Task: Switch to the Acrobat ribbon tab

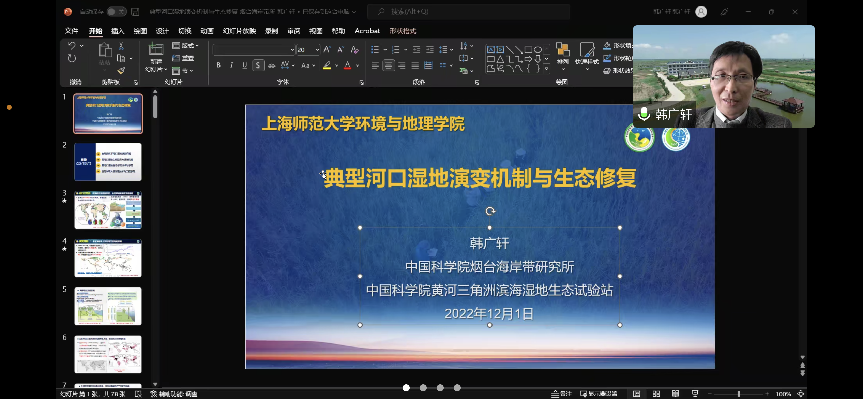Action: click(367, 31)
